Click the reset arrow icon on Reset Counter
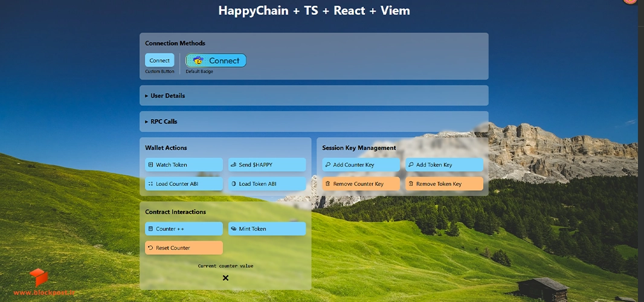 151,248
